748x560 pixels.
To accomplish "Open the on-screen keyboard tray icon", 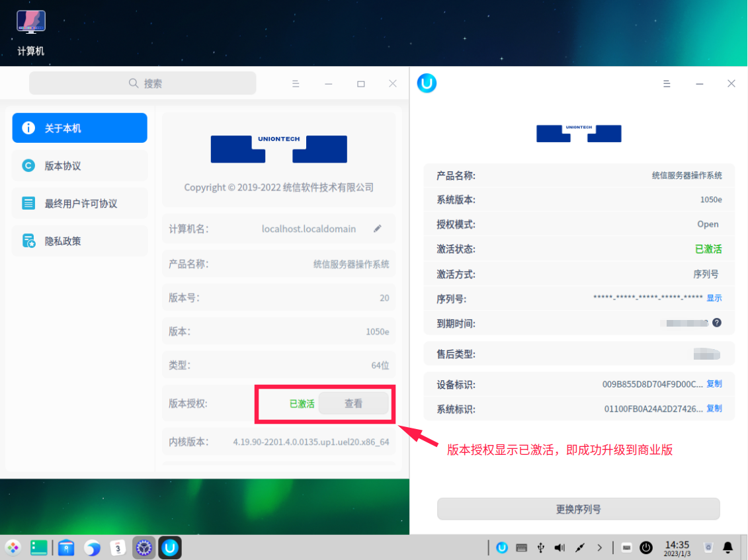I will [521, 547].
